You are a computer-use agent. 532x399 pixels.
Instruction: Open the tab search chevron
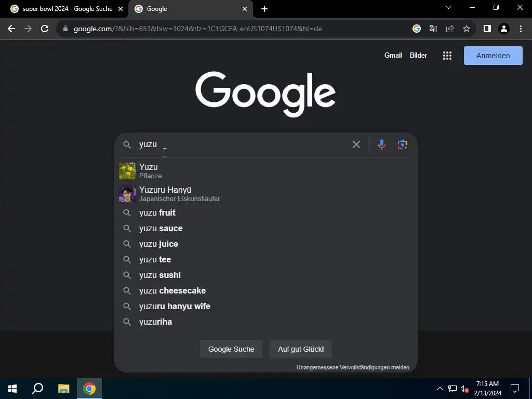[x=448, y=7]
